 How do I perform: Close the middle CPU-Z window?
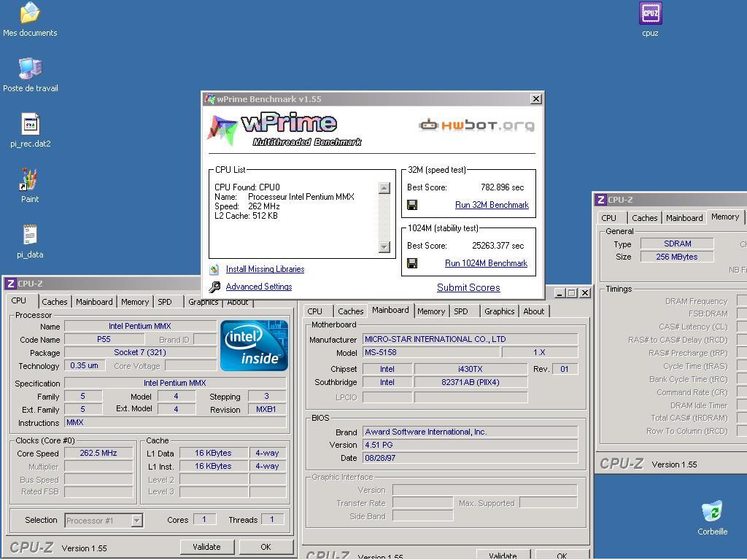pyautogui.click(x=585, y=293)
